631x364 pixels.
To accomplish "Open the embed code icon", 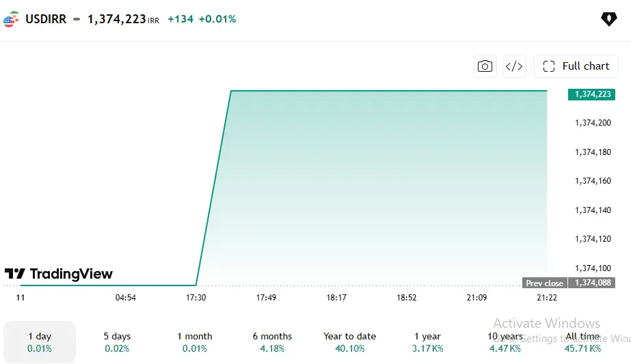I will (514, 66).
